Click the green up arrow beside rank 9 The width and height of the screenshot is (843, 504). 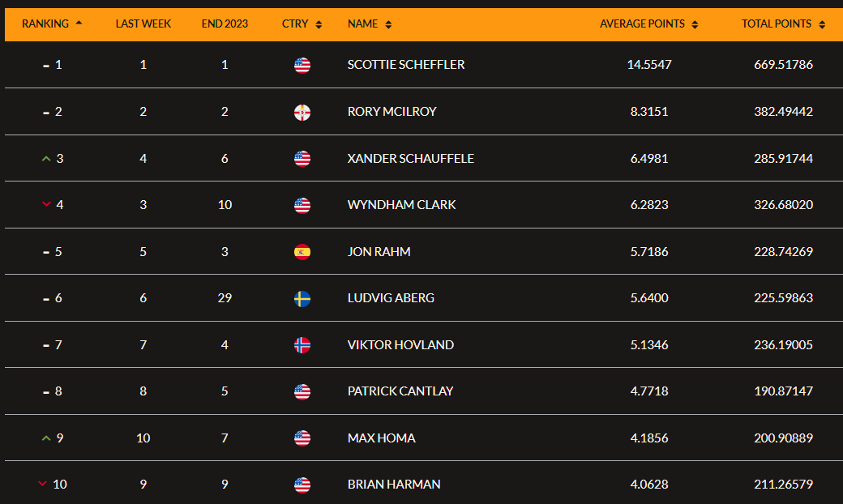tap(46, 438)
